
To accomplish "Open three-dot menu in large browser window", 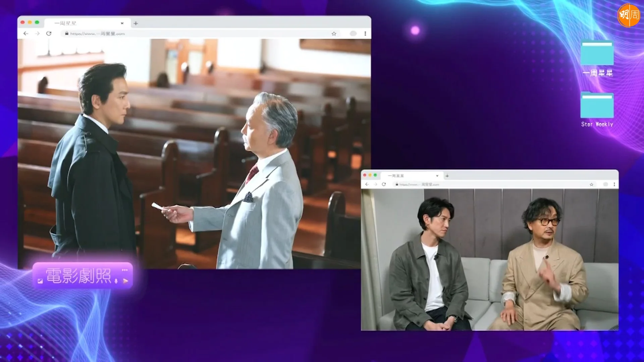I will [x=365, y=34].
